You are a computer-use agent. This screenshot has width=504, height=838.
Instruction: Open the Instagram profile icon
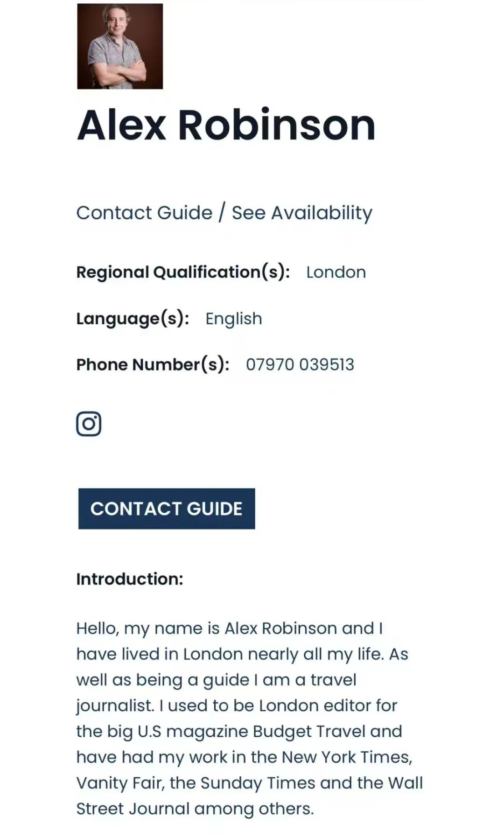[89, 424]
